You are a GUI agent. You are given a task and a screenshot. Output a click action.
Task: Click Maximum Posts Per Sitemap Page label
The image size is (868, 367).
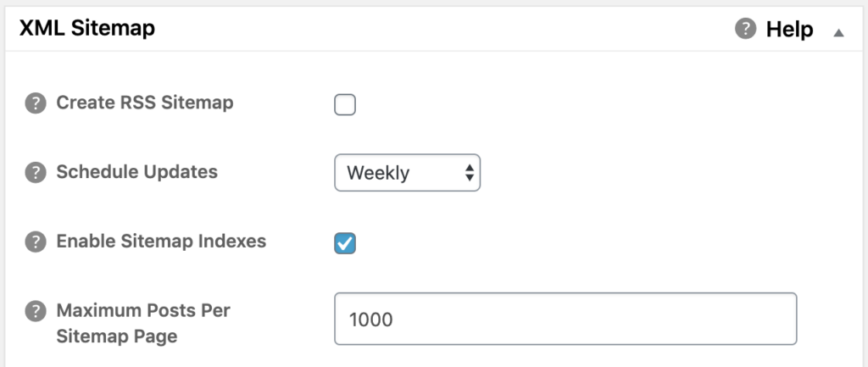[x=142, y=323]
